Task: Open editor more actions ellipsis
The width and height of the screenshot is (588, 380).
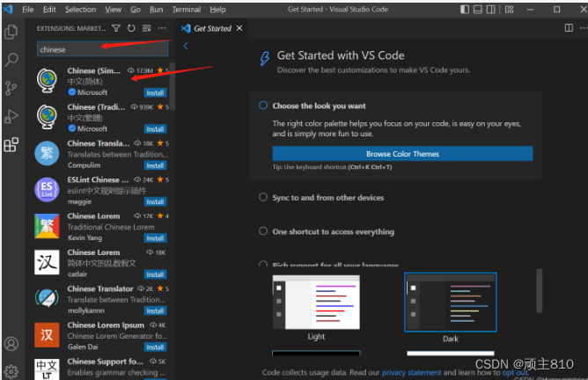Action: point(584,28)
